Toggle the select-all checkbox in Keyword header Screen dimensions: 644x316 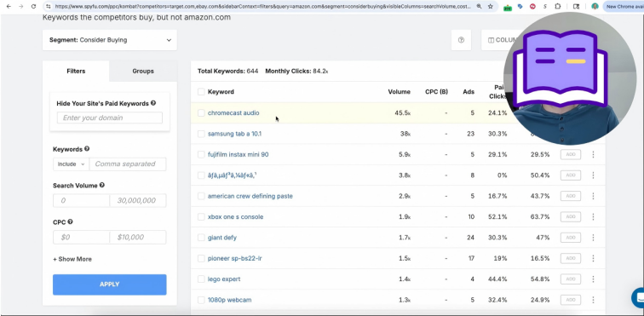click(x=201, y=92)
